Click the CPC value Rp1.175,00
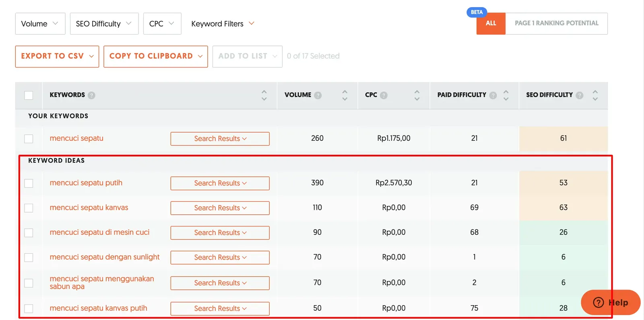The width and height of the screenshot is (644, 320). coord(394,138)
